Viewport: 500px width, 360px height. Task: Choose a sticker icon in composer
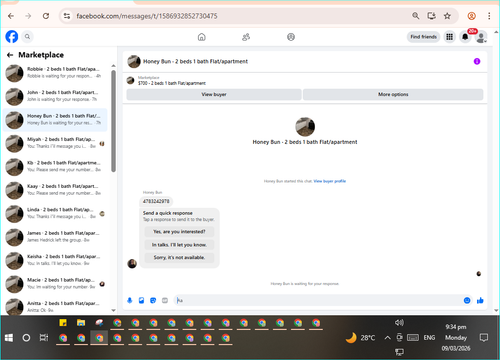[153, 300]
